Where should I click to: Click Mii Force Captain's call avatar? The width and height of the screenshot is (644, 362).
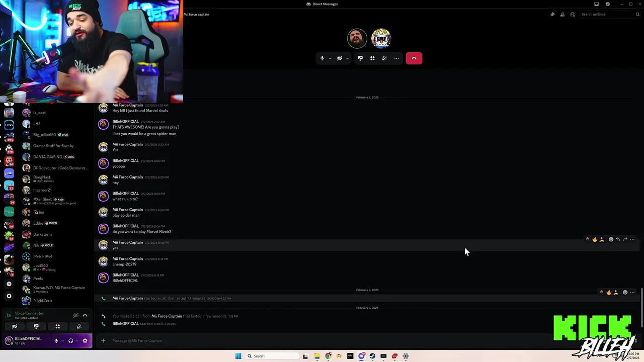click(381, 39)
